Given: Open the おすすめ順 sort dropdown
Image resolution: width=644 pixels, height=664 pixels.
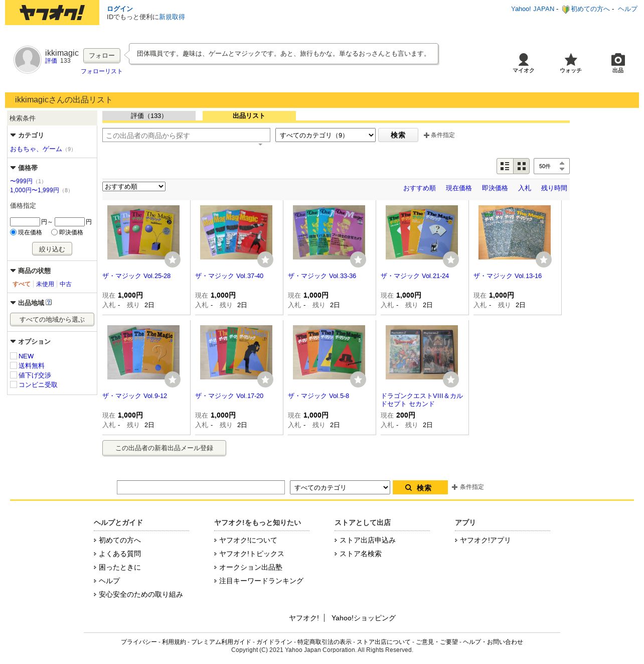Looking at the screenshot, I should coord(134,187).
